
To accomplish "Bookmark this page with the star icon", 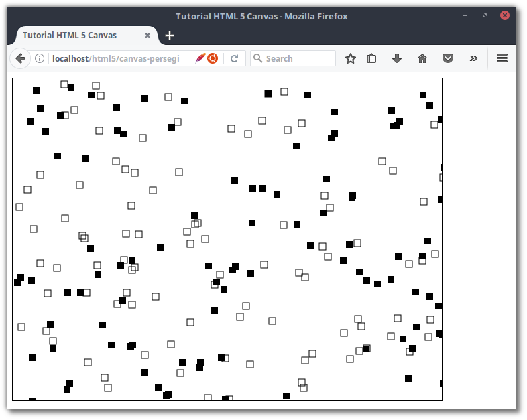I will 350,59.
